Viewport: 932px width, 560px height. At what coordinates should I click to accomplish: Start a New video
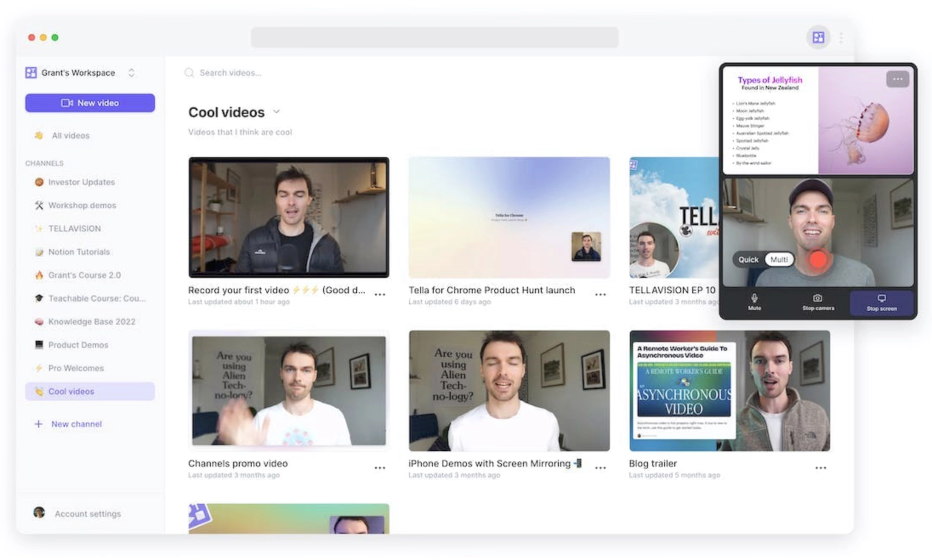(x=90, y=103)
